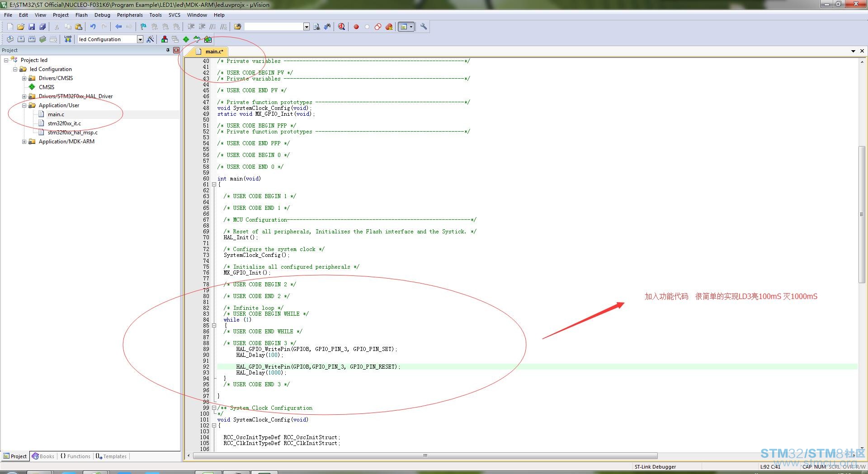
Task: Collapse the Application/User folder
Action: [x=24, y=105]
